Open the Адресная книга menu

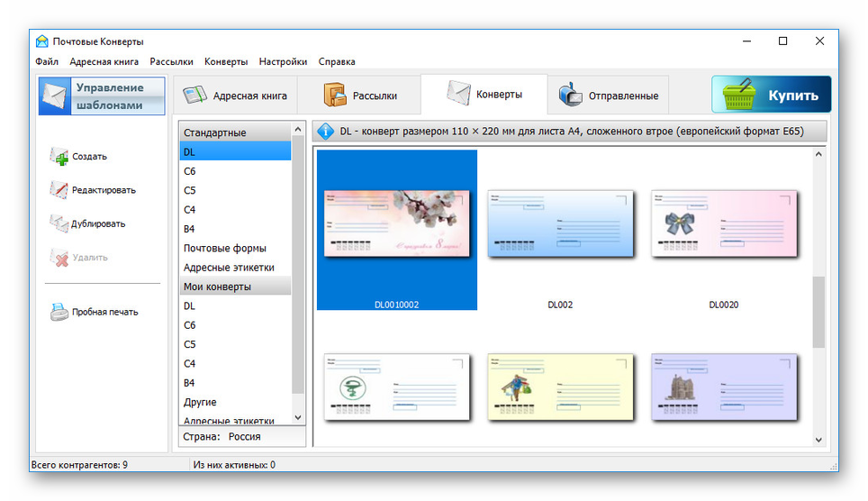(104, 61)
